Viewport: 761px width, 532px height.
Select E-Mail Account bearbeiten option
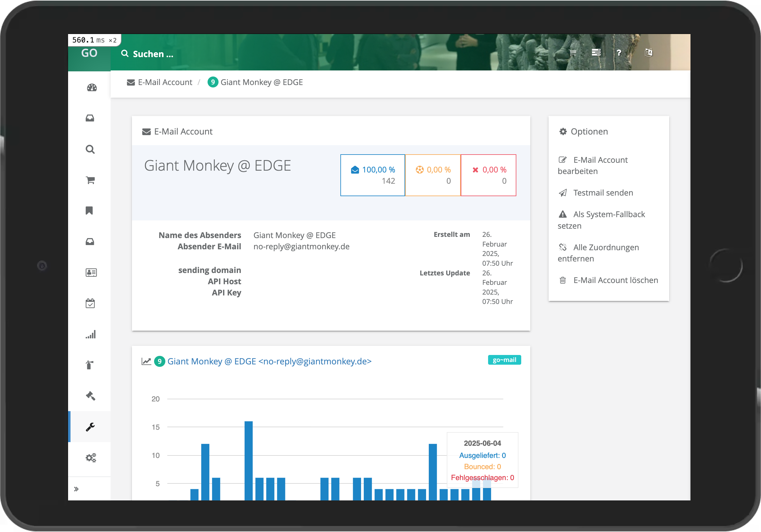(593, 165)
